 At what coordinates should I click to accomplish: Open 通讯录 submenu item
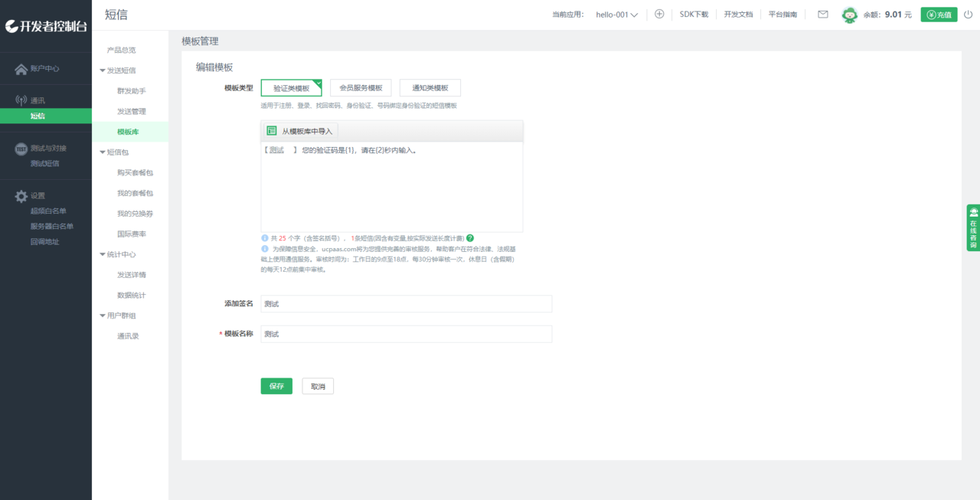click(128, 336)
